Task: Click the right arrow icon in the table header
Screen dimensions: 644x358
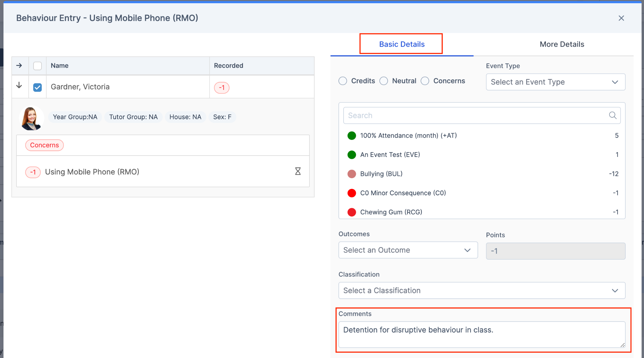Action: [20, 65]
